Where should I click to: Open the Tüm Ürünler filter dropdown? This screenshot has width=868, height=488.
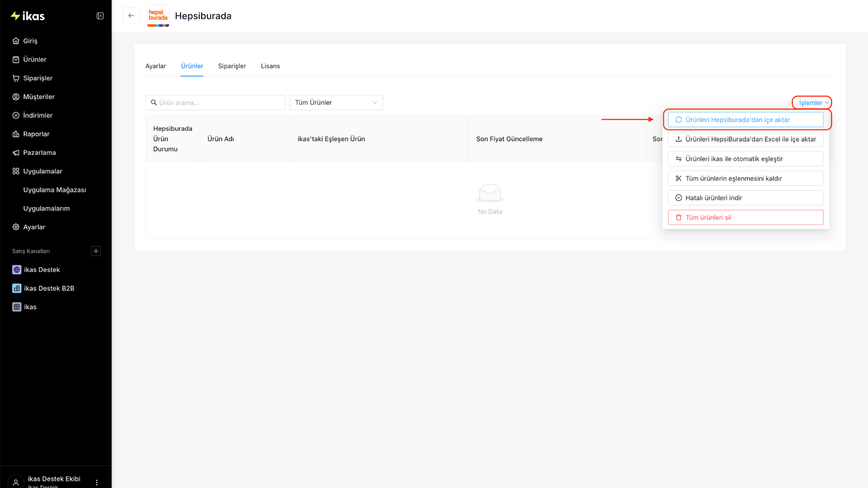tap(336, 103)
